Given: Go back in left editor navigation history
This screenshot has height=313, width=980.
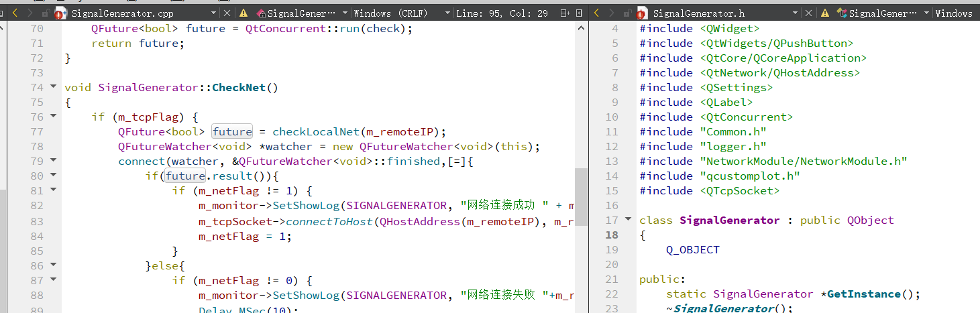Looking at the screenshot, I should tap(16, 13).
